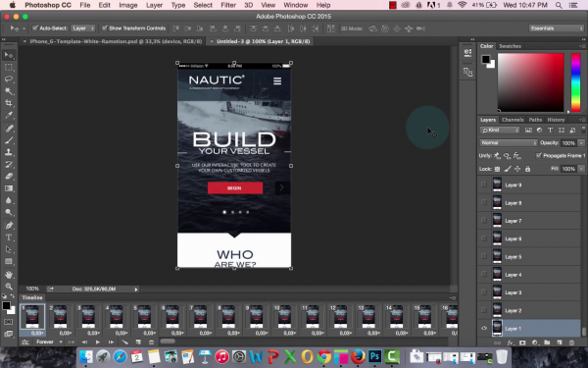
Task: Select the Blur tool
Action: click(x=9, y=200)
